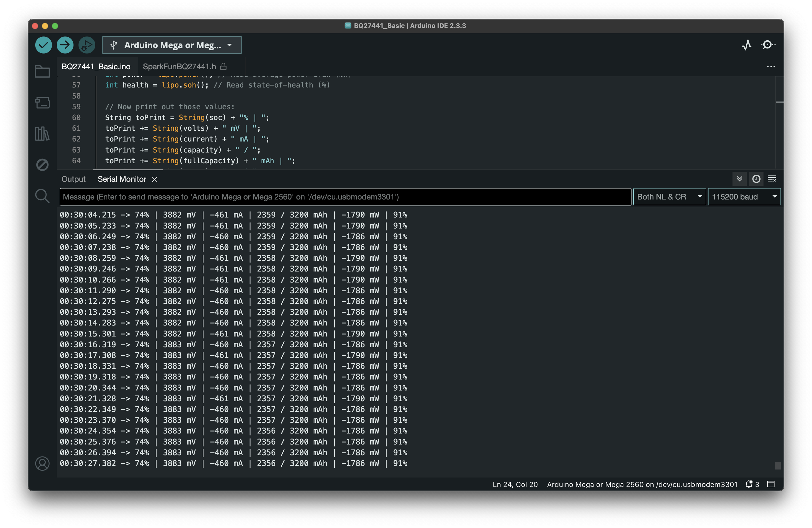
Task: Open the Sketchbook folder icon in sidebar
Action: tap(42, 71)
